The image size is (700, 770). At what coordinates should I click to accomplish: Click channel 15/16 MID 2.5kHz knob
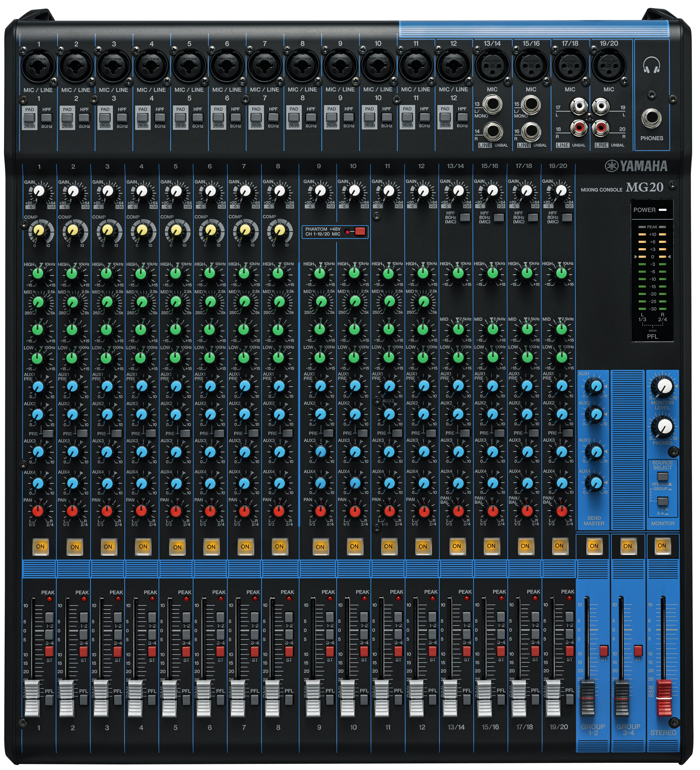492,329
